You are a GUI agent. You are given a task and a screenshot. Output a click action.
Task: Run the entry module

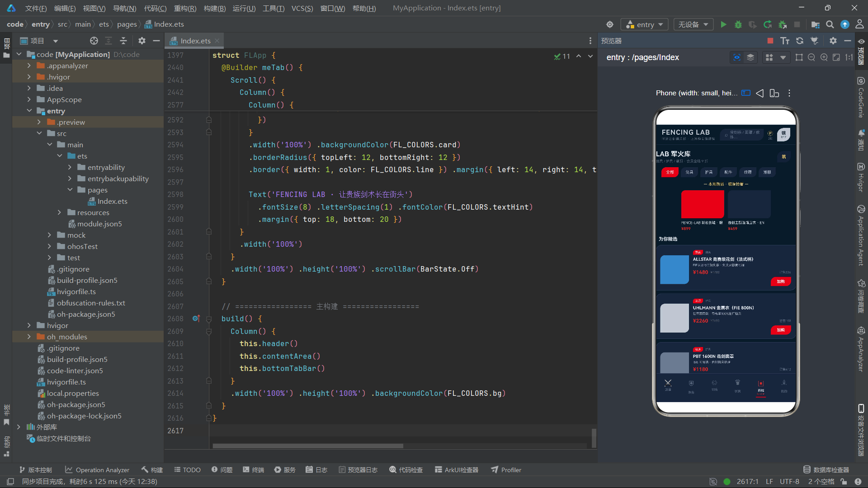tap(723, 24)
